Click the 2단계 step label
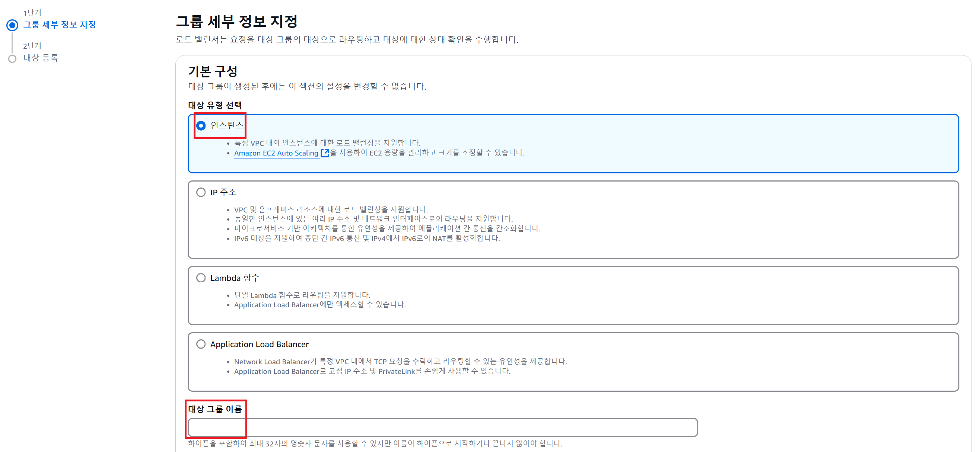 coord(32,46)
